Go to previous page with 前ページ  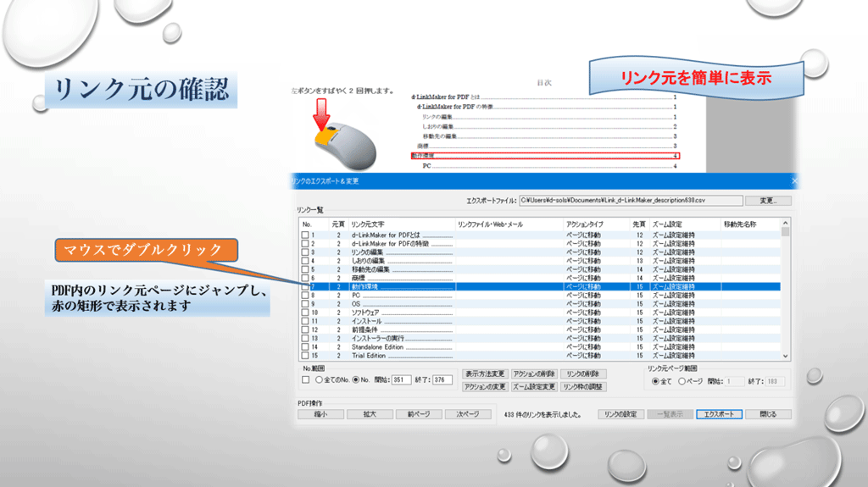pos(419,414)
